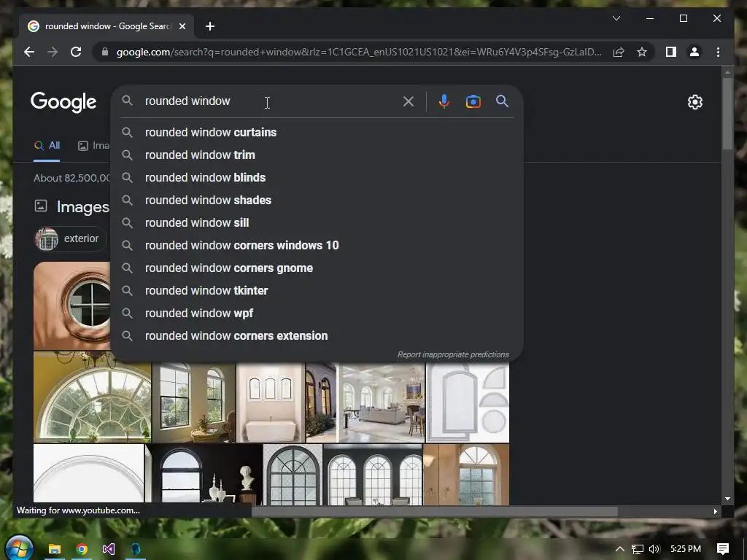Open a new tab with the plus button
Image resolution: width=747 pixels, height=560 pixels.
click(x=210, y=26)
